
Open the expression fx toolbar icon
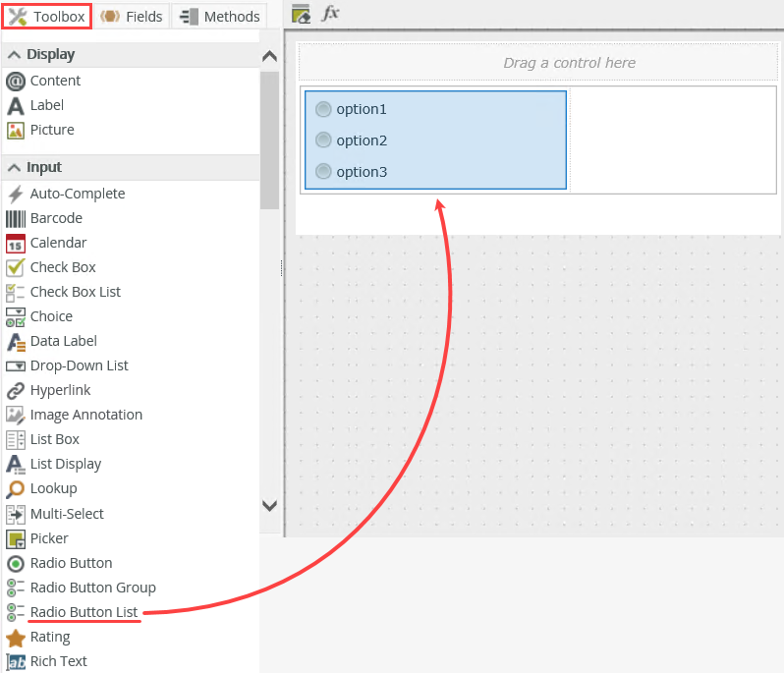click(330, 13)
